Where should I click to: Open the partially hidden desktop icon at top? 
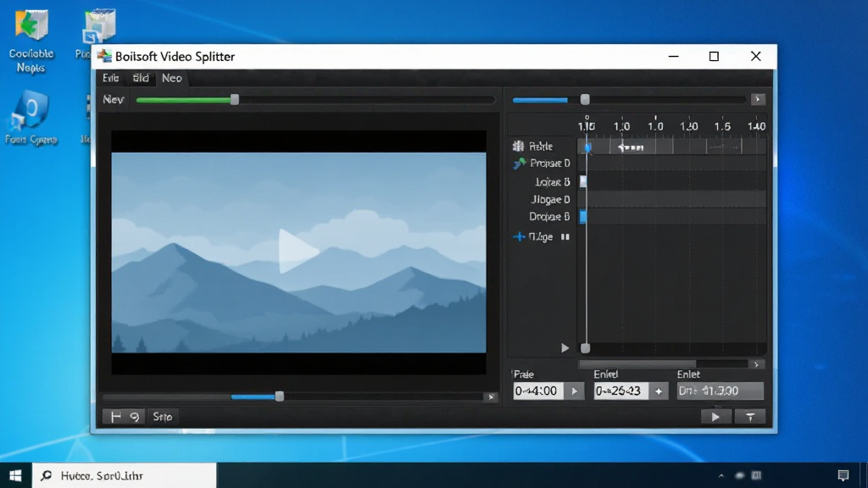[x=98, y=26]
